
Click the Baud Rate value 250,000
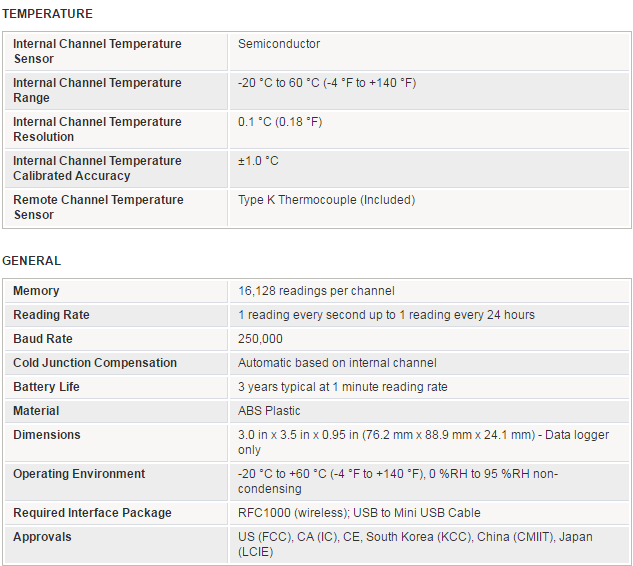(x=260, y=339)
